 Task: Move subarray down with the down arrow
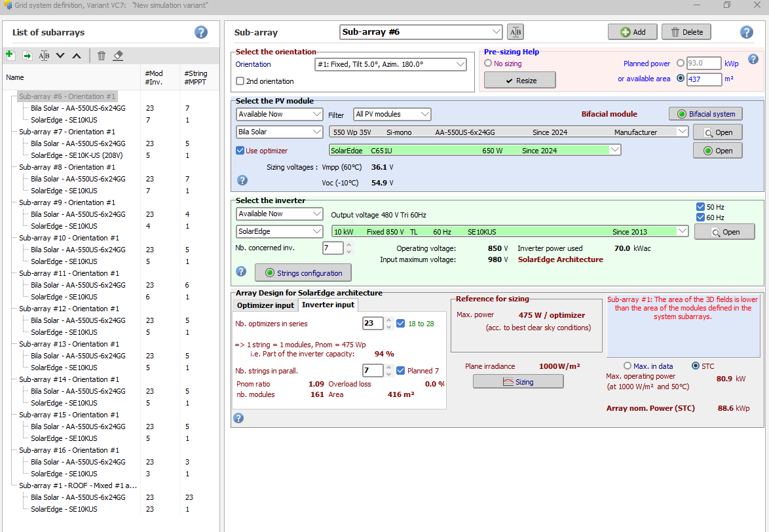click(60, 56)
